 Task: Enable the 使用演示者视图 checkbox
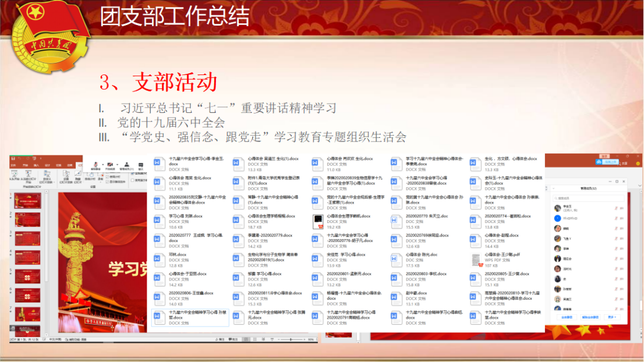click(x=133, y=180)
